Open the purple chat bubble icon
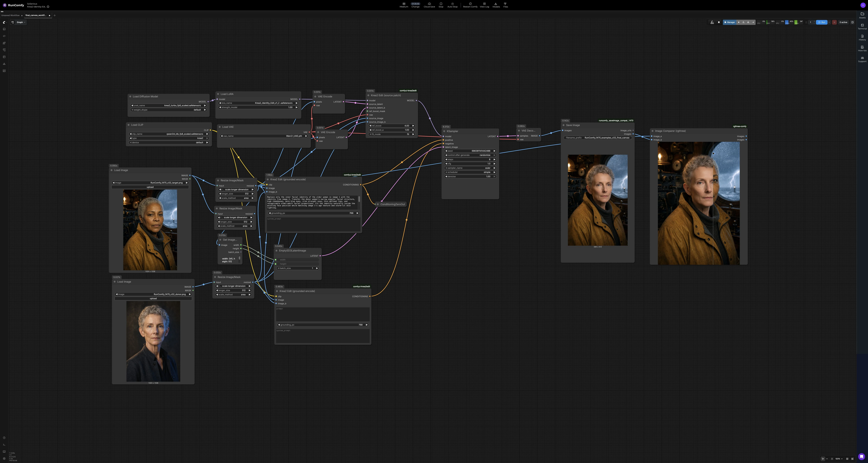The width and height of the screenshot is (868, 463). [x=862, y=457]
